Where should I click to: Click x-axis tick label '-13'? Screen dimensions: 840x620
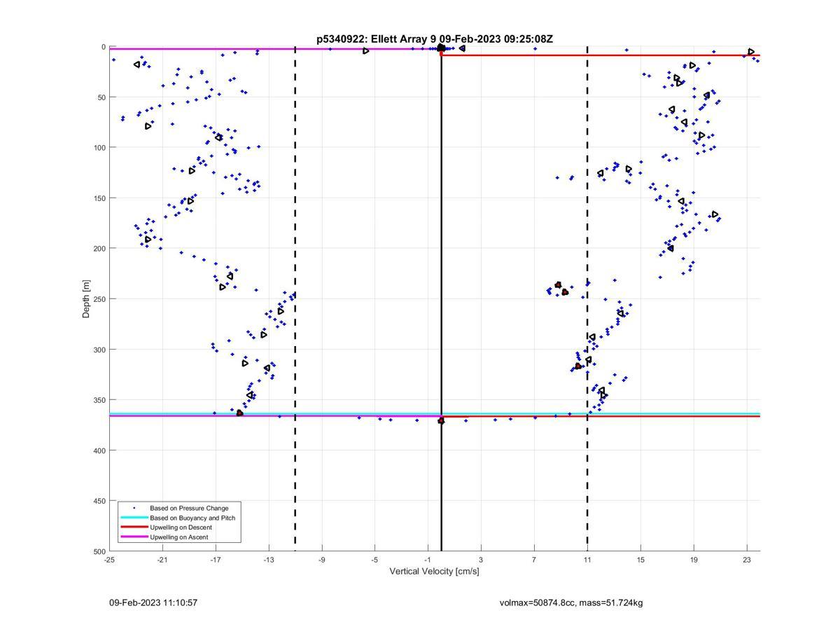point(269,559)
